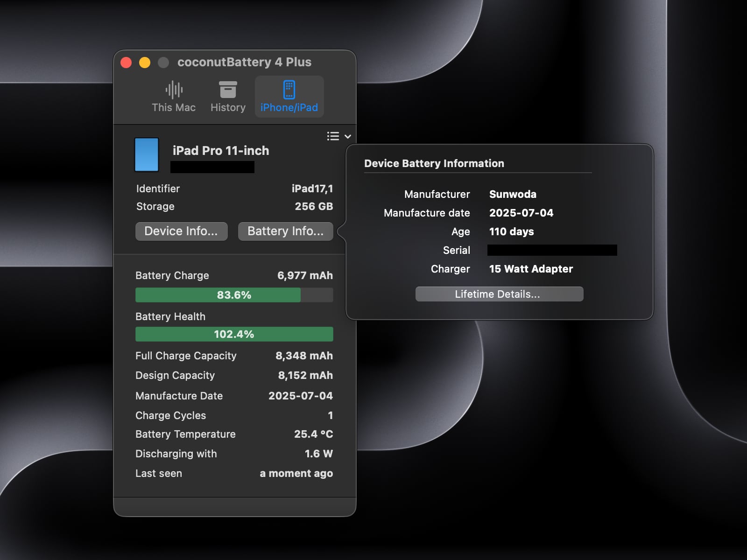Click the Device Battery Information heading
The height and width of the screenshot is (560, 747).
click(434, 163)
